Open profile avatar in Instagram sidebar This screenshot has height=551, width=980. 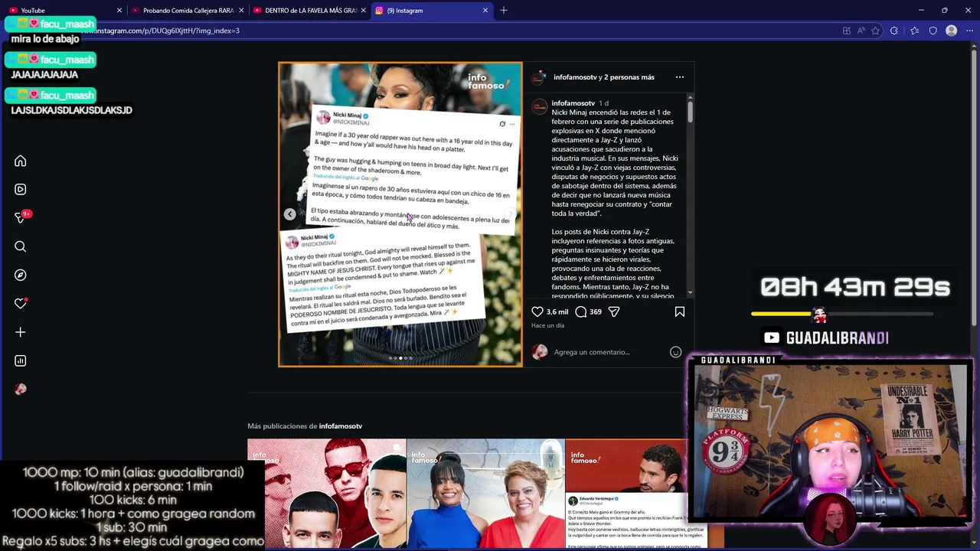(x=21, y=389)
